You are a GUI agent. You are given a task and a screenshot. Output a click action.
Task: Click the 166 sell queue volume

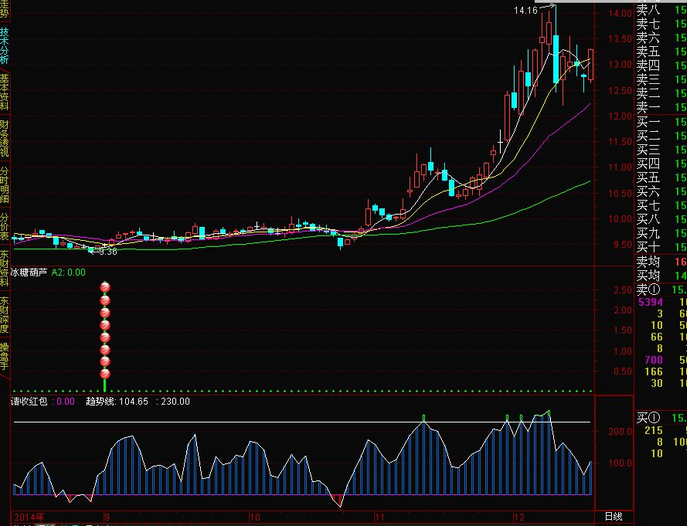[x=653, y=372]
